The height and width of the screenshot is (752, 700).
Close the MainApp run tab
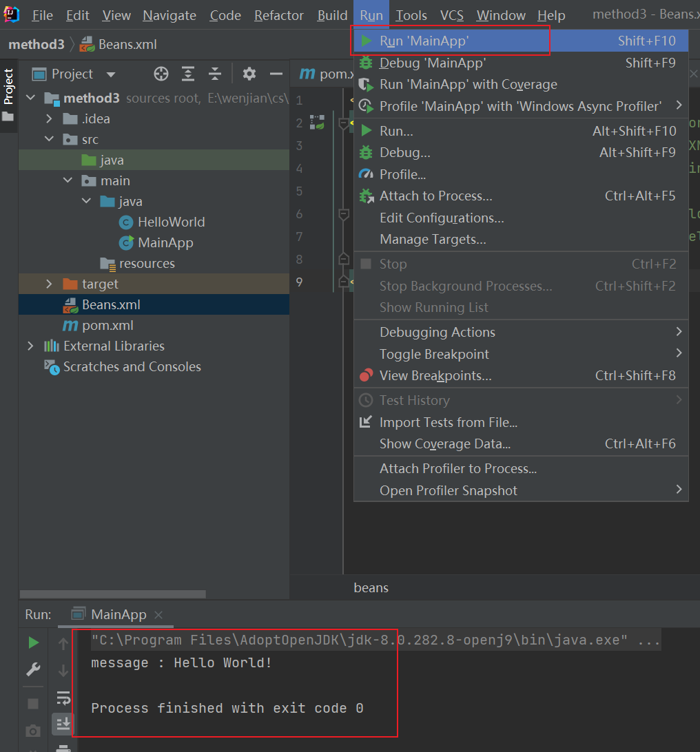pos(158,614)
